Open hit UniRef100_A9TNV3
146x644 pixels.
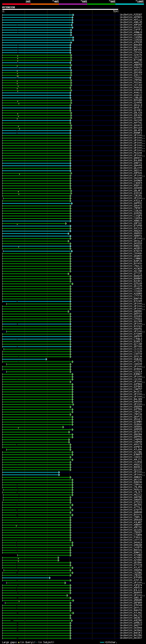[x=131, y=17]
